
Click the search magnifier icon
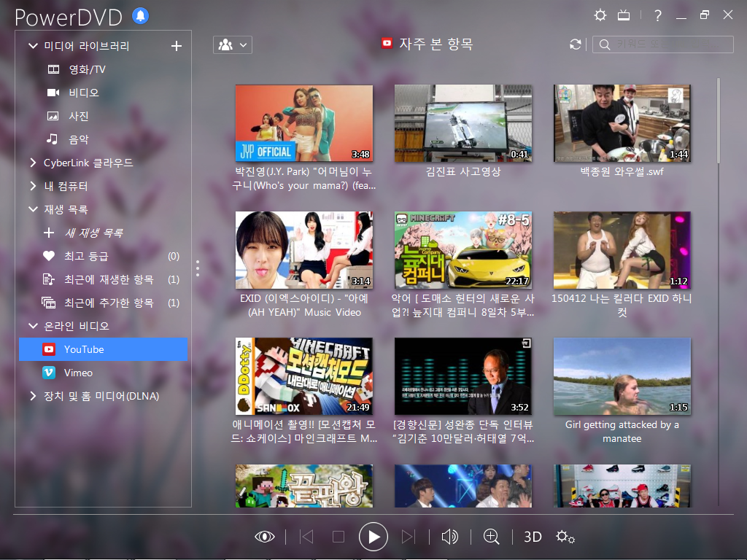(605, 44)
